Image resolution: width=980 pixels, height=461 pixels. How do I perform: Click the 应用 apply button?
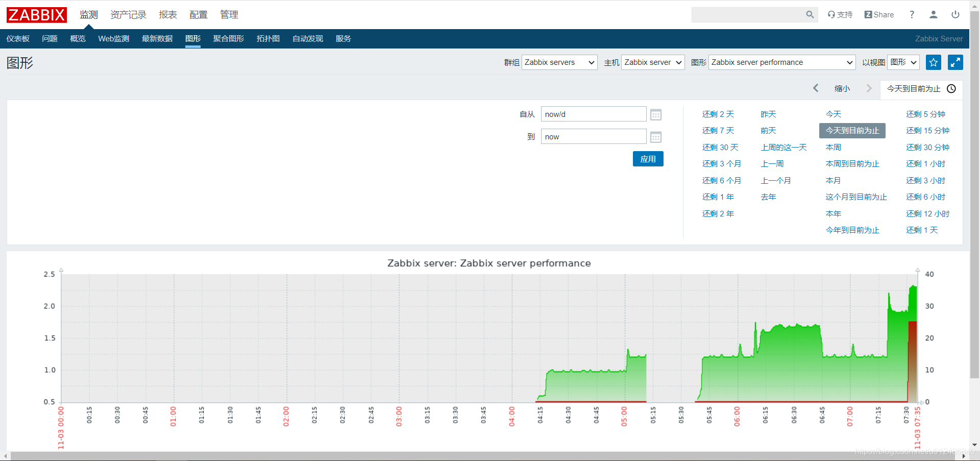pyautogui.click(x=648, y=159)
